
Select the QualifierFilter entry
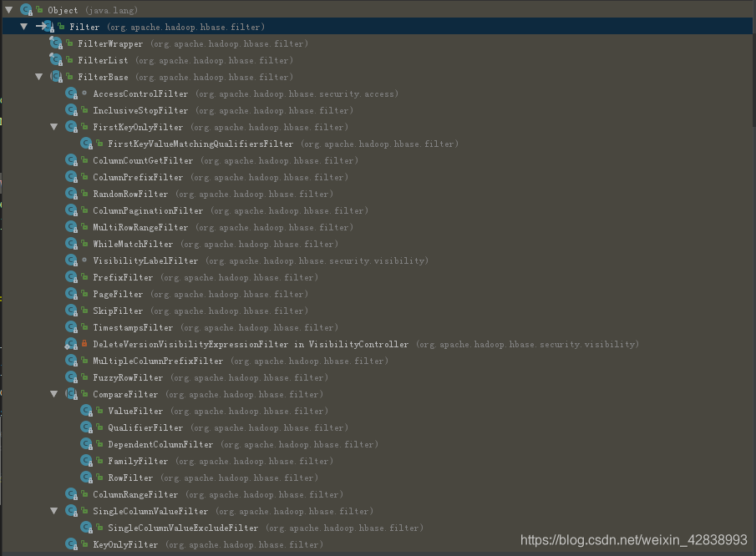coord(228,427)
